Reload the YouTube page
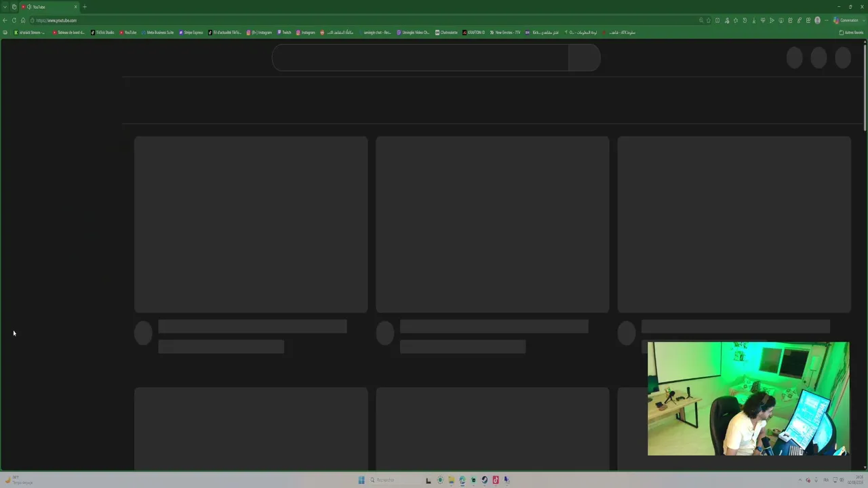Viewport: 868px width, 488px height. pyautogui.click(x=14, y=20)
